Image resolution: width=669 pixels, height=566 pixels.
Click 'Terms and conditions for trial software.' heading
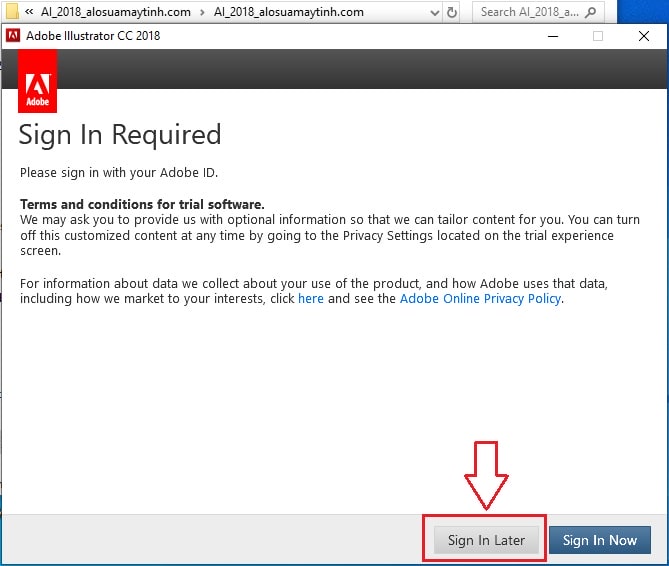coord(142,204)
